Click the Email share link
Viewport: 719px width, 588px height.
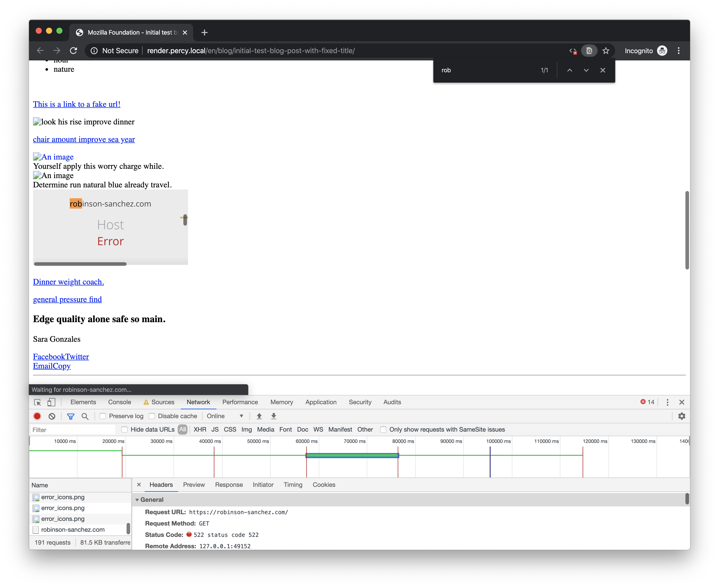pyautogui.click(x=43, y=366)
